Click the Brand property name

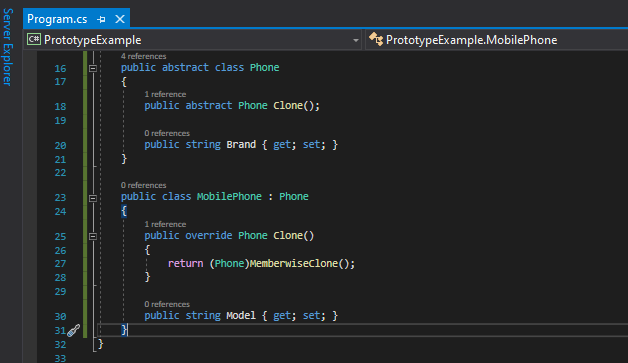pos(241,145)
